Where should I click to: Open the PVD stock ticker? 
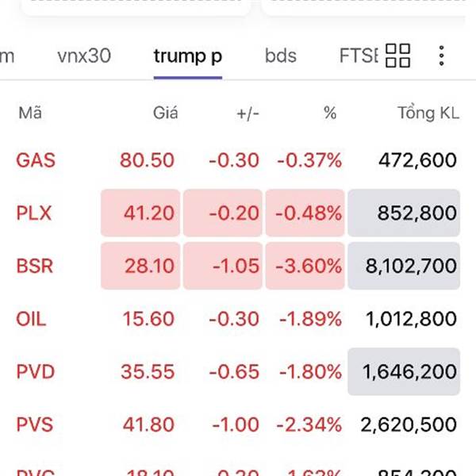(x=35, y=371)
